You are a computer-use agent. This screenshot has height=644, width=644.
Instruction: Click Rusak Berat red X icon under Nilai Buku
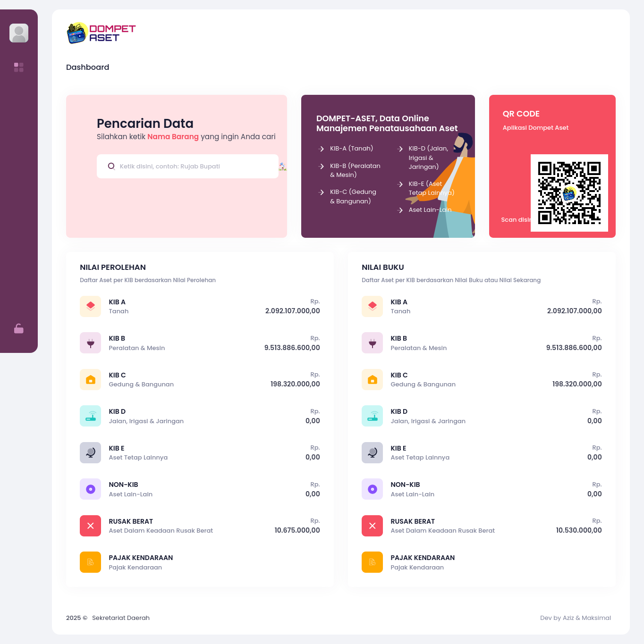point(373,526)
